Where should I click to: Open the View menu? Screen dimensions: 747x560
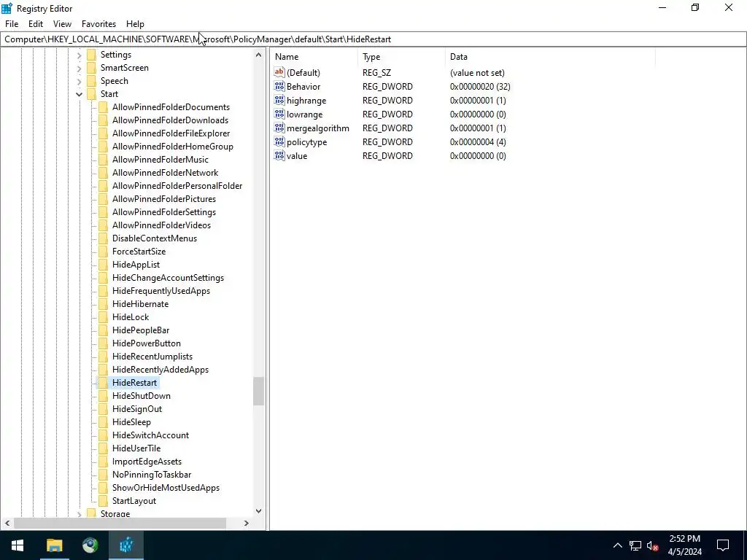(62, 24)
